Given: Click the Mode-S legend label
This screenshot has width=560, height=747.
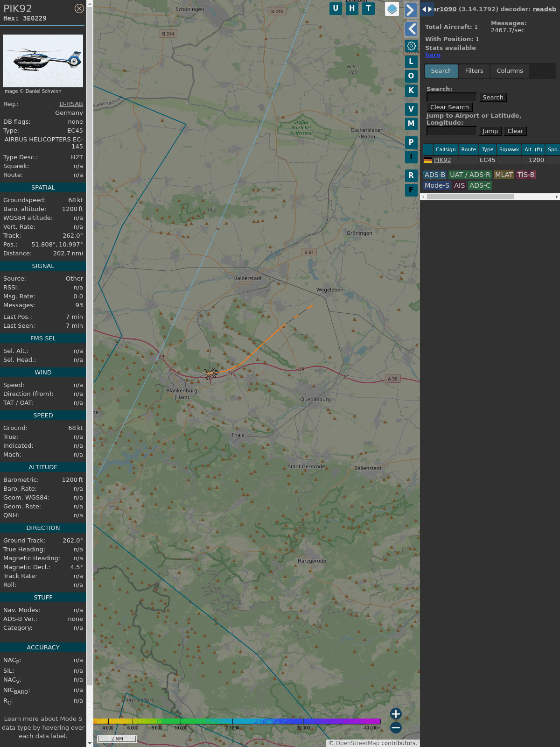Looking at the screenshot, I should click(x=437, y=186).
